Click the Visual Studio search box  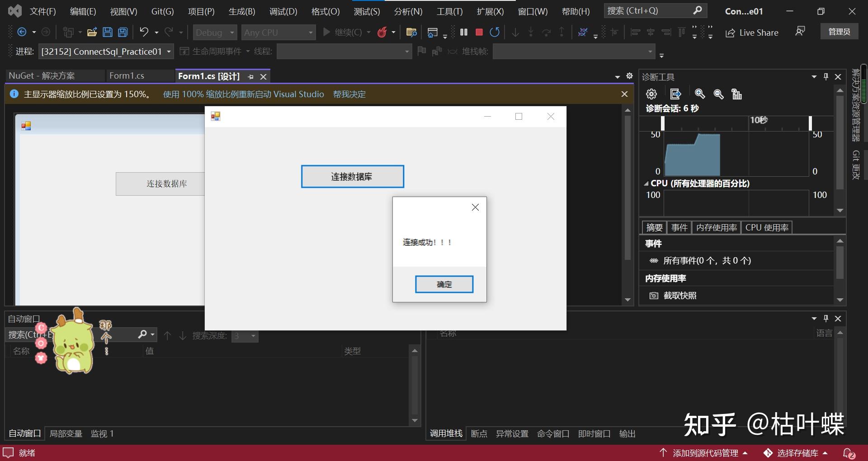pos(655,10)
